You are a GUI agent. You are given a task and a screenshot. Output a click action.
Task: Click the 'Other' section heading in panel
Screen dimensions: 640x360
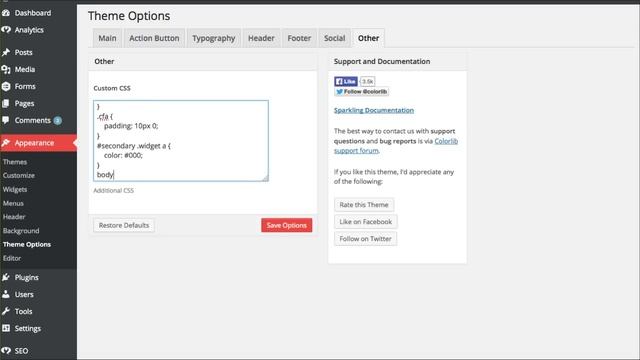(x=104, y=61)
